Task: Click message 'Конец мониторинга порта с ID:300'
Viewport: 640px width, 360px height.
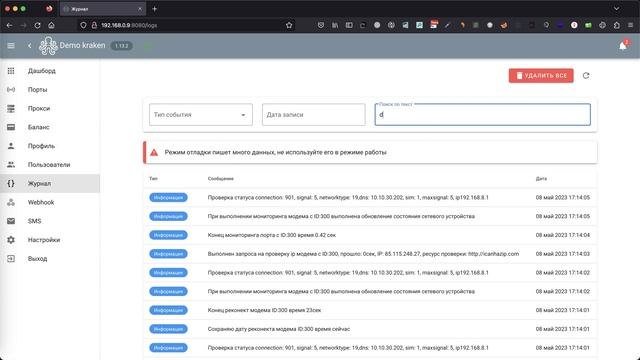Action: click(x=271, y=235)
